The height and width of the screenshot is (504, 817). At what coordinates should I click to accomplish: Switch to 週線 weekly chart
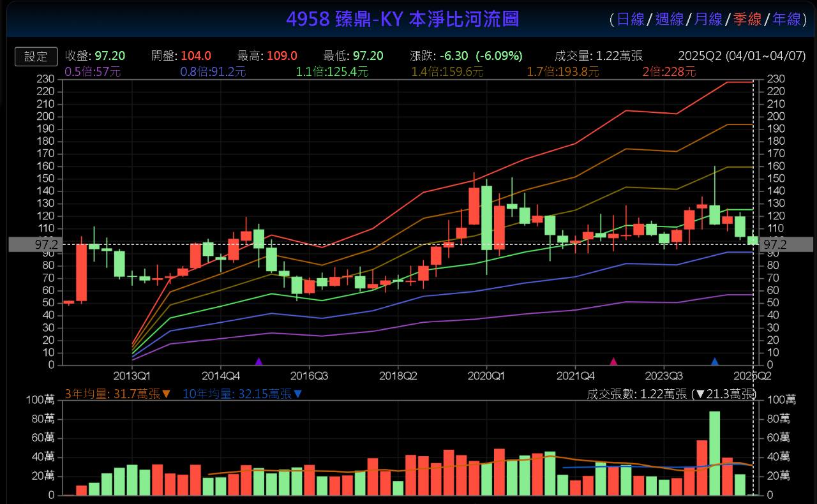click(669, 19)
